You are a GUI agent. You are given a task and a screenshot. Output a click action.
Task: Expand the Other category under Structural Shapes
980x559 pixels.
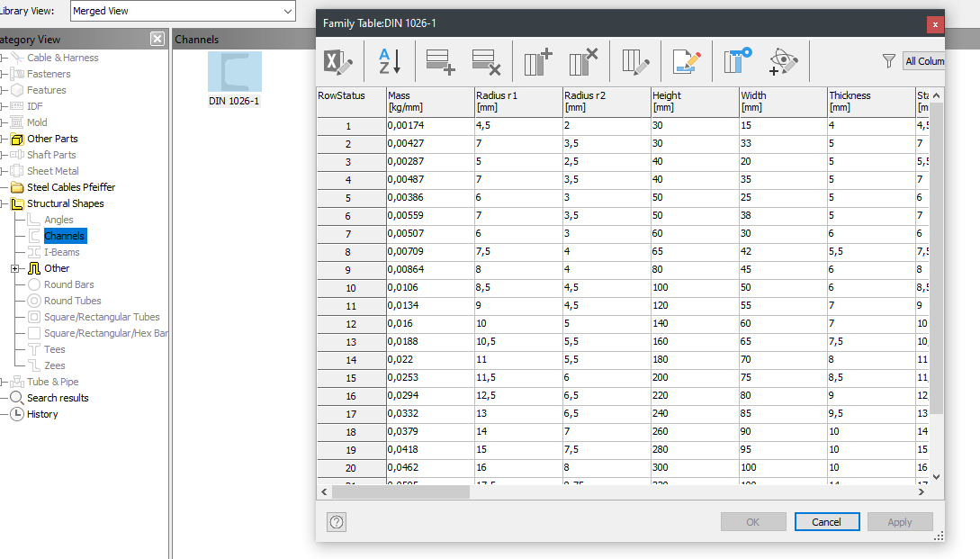[x=14, y=267]
